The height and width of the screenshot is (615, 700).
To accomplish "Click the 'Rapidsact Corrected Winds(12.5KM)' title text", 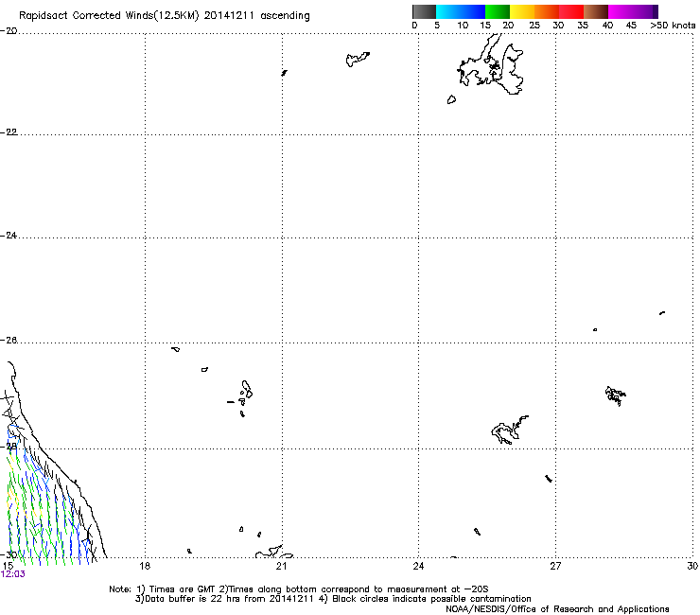I will (x=109, y=16).
